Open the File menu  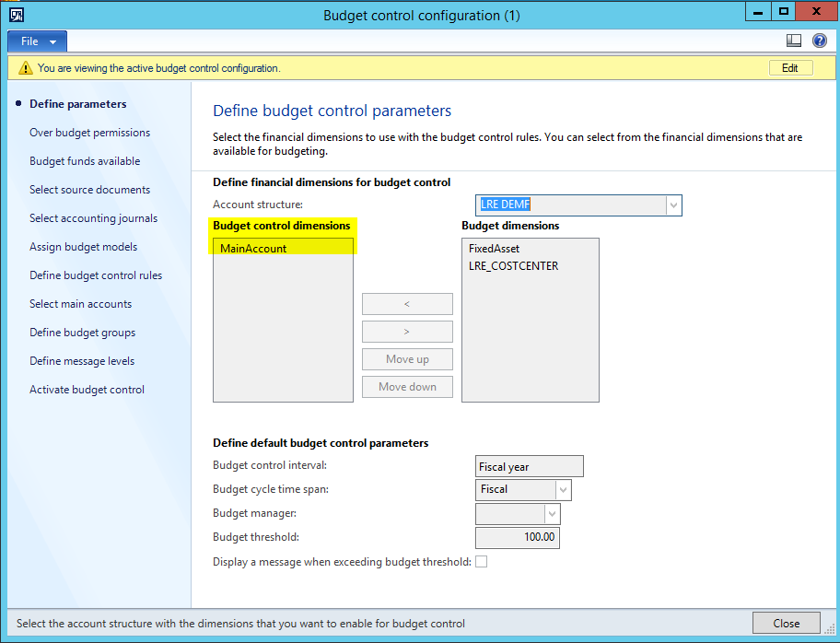37,41
